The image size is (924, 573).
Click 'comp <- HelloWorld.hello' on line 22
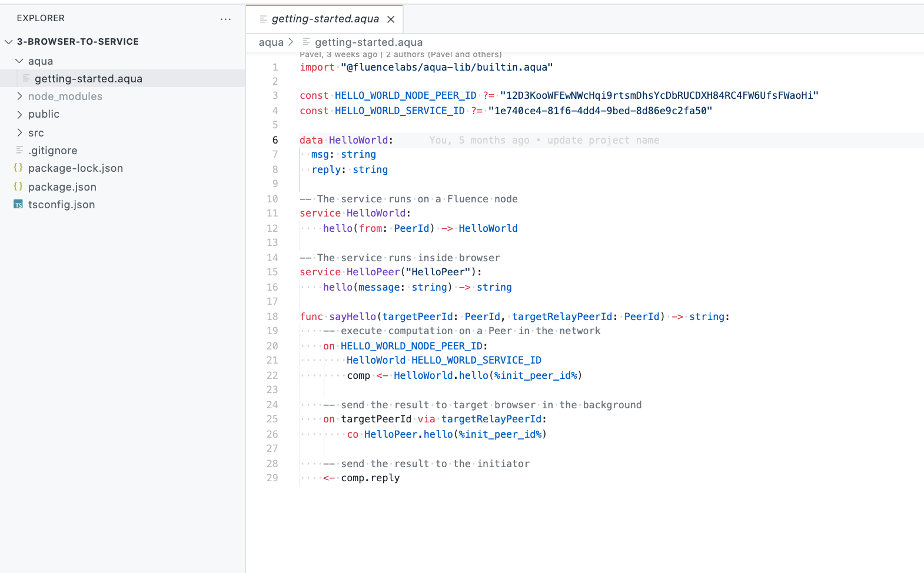(417, 375)
